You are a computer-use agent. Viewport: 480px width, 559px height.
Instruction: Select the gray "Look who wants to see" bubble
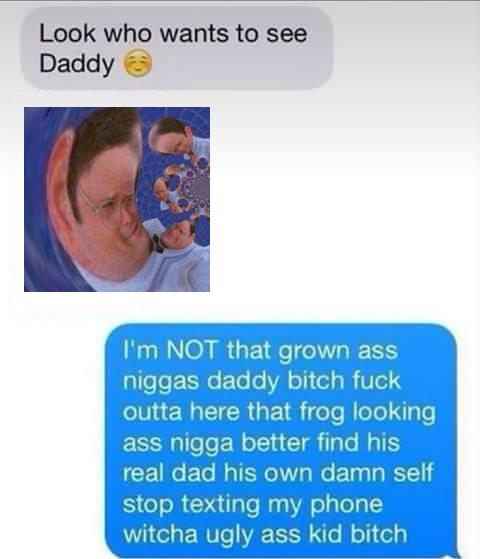click(177, 49)
